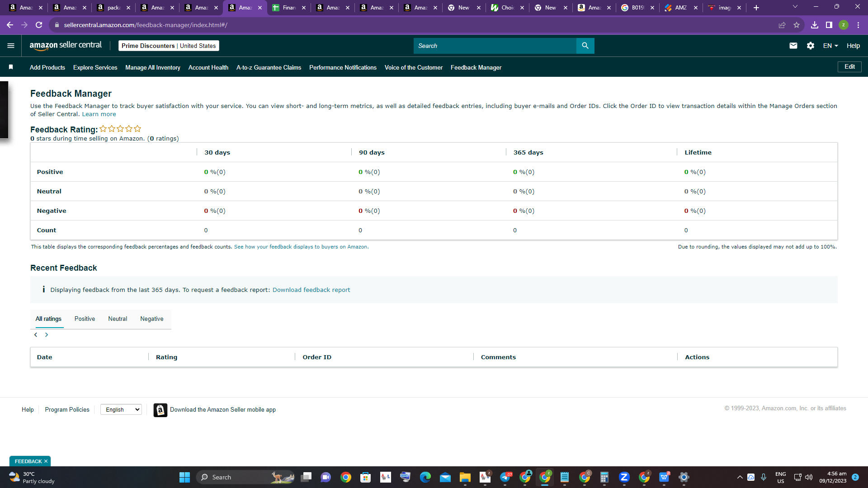Click the Order ID column header
This screenshot has width=868, height=488.
[317, 357]
